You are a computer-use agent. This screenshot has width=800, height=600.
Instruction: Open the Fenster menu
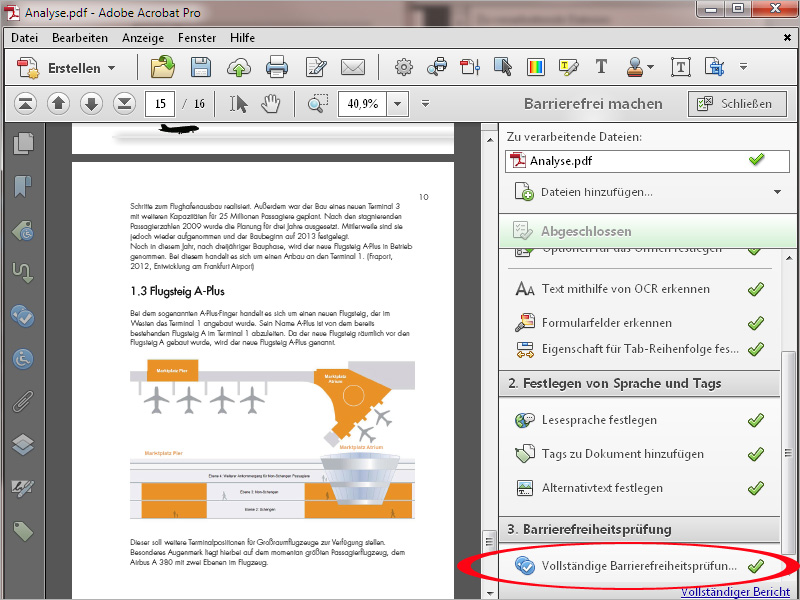click(x=197, y=38)
